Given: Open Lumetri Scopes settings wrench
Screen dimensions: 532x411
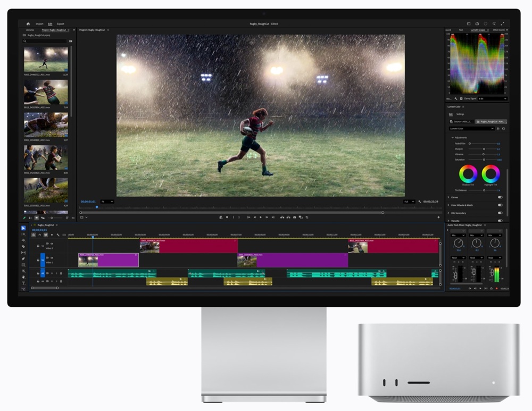Looking at the screenshot, I should pos(456,99).
